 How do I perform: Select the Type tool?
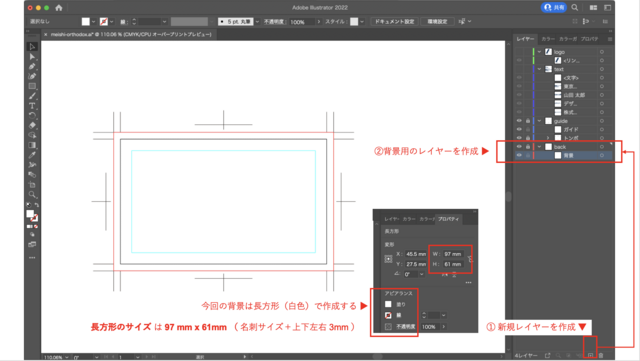pyautogui.click(x=32, y=106)
